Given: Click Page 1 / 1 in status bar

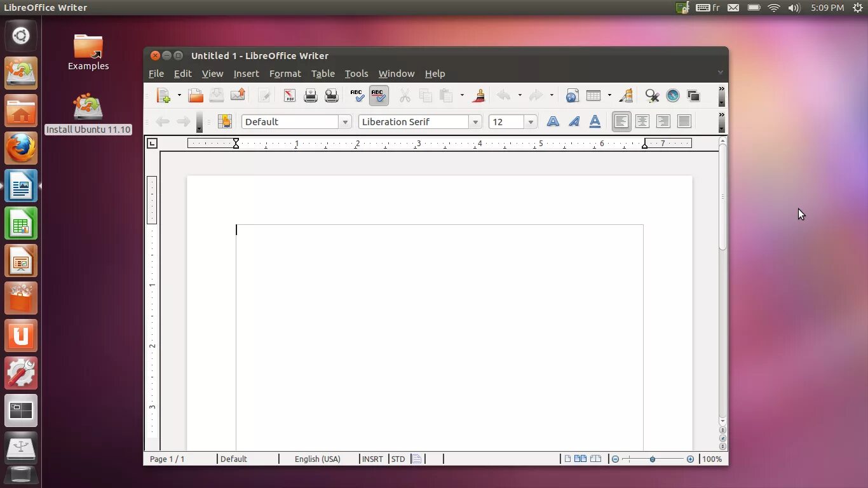Looking at the screenshot, I should [167, 459].
